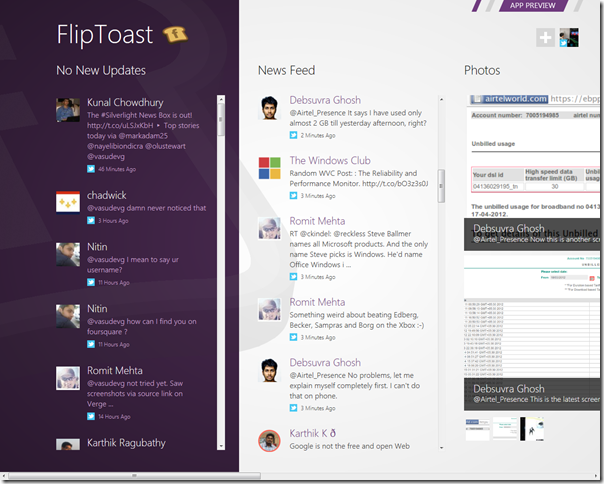Select third small thumbnail with black strip

click(532, 429)
